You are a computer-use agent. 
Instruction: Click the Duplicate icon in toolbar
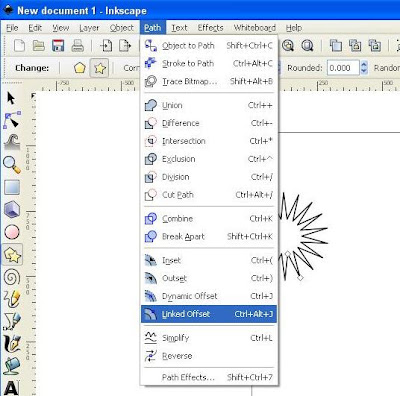click(x=336, y=46)
